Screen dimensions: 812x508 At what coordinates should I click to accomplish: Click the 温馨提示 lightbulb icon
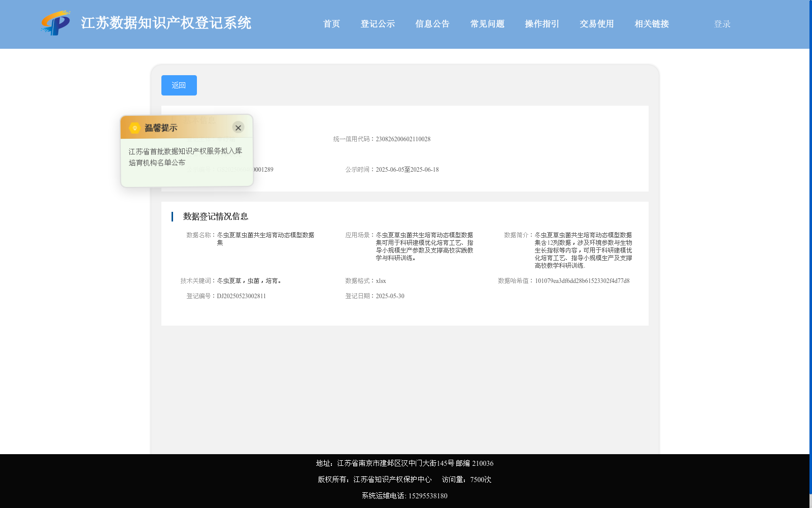coord(134,128)
